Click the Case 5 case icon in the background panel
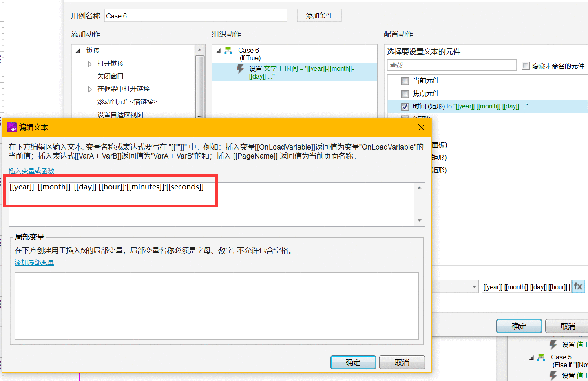This screenshot has height=381, width=588. [541, 357]
